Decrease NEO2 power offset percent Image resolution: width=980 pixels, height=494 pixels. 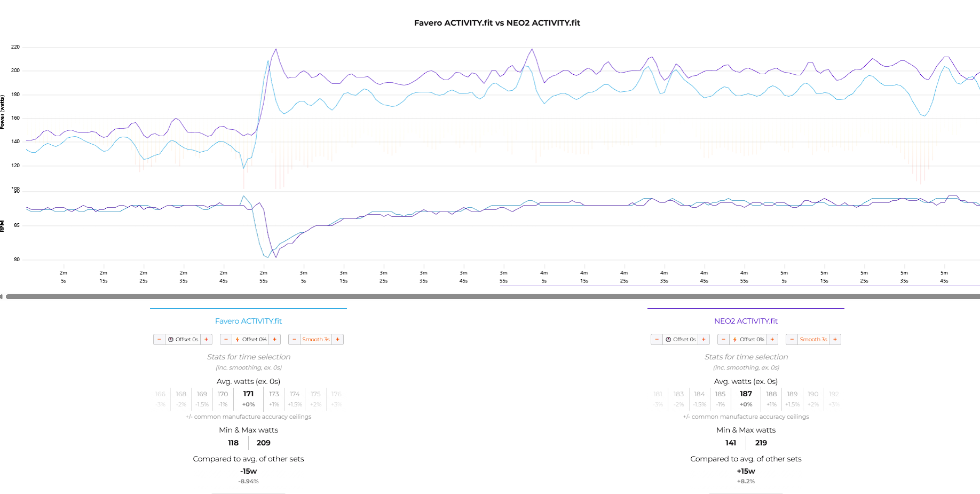[723, 340]
